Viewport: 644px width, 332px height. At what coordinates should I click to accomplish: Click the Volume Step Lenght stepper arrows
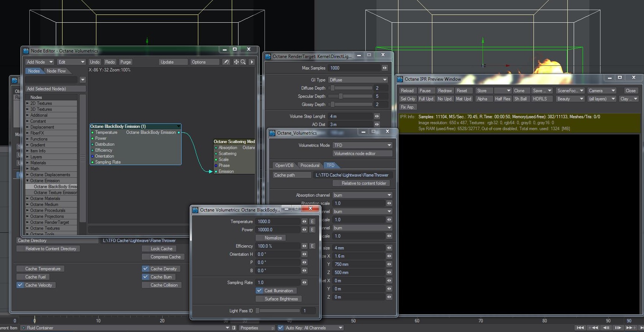click(377, 116)
